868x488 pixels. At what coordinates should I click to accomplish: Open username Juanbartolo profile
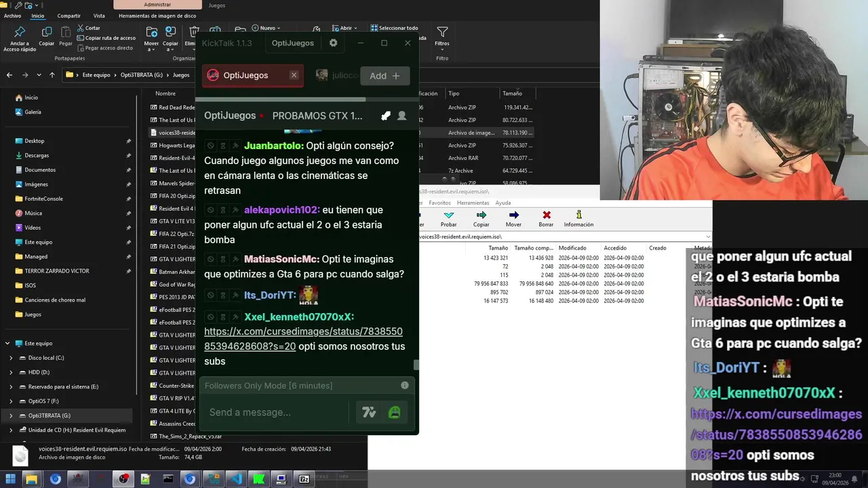pos(273,146)
